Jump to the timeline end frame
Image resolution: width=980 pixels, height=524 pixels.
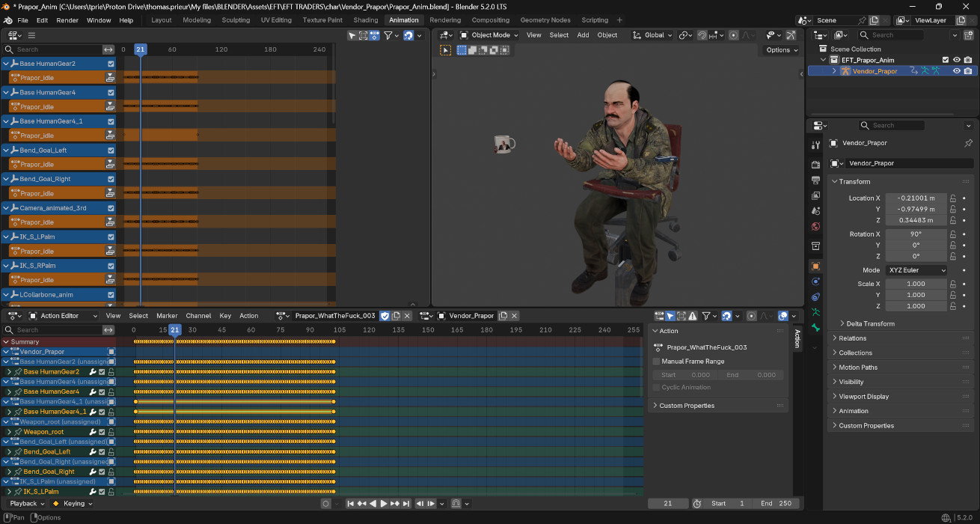click(406, 504)
